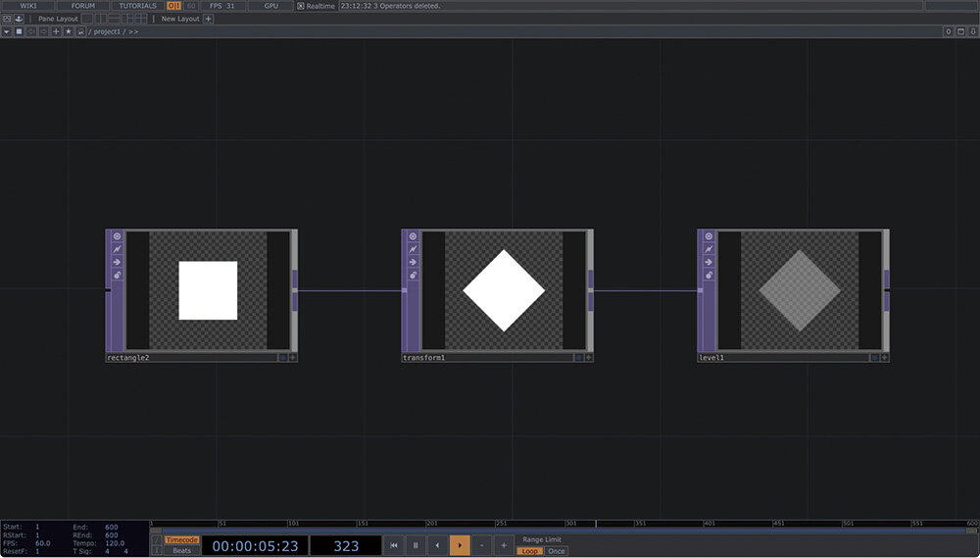This screenshot has height=558, width=980.
Task: Click the bypass flag on transform1 node
Action: (x=413, y=249)
